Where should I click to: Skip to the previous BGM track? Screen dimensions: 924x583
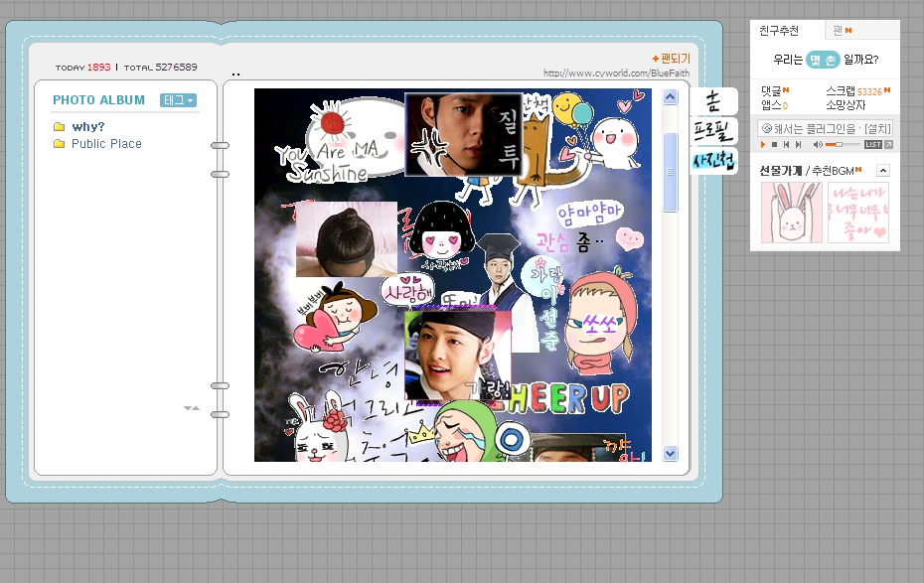(x=786, y=144)
